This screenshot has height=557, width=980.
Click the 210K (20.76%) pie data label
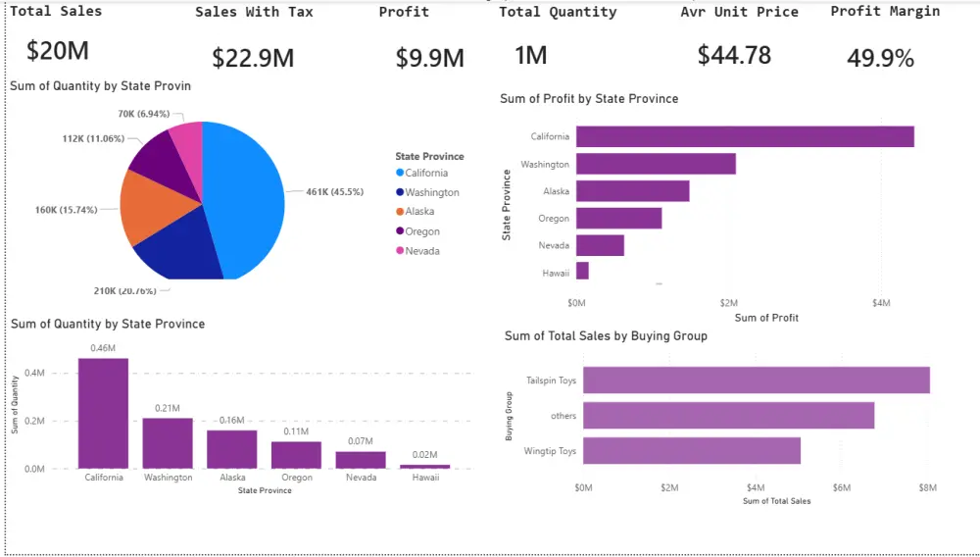coord(125,290)
